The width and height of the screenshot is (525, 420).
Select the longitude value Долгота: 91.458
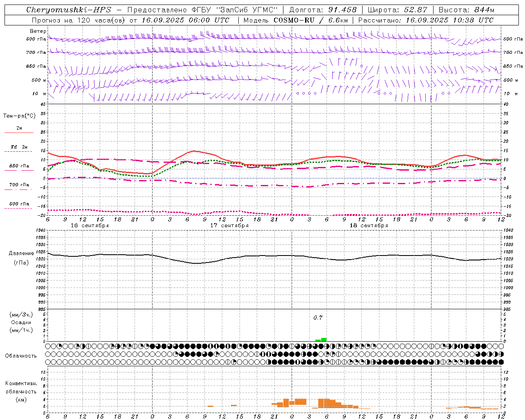323,10
